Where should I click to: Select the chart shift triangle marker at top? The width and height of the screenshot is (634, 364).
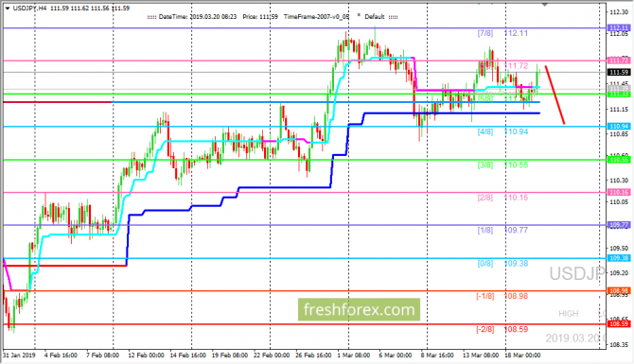click(x=545, y=4)
